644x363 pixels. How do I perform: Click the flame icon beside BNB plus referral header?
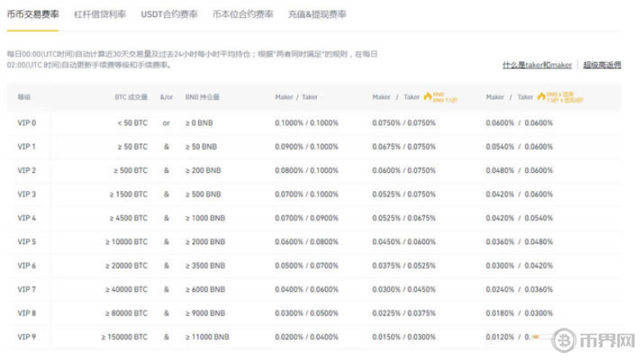click(541, 97)
